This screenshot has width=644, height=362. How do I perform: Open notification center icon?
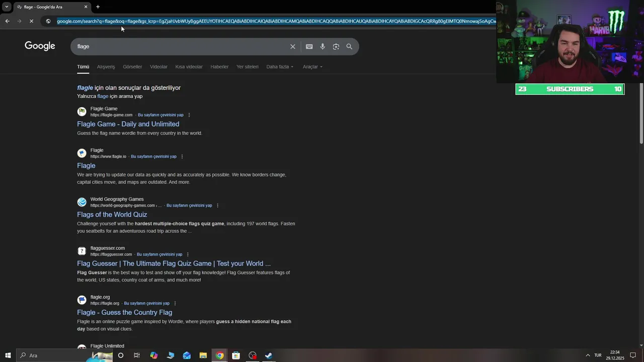click(633, 355)
